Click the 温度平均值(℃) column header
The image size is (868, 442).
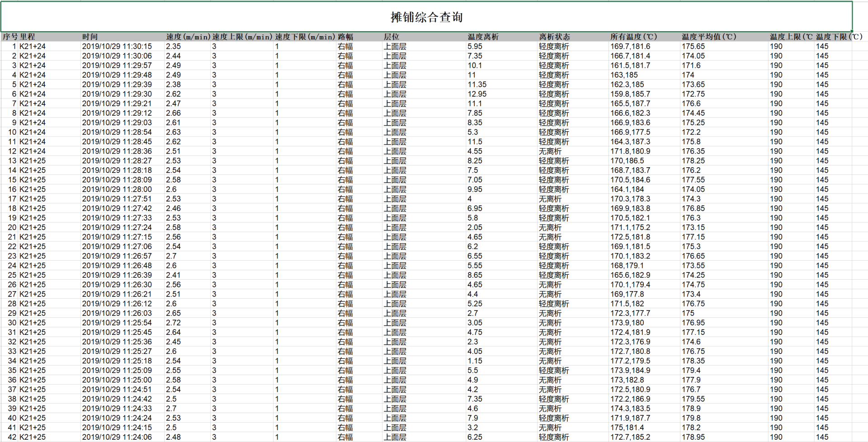pos(708,37)
